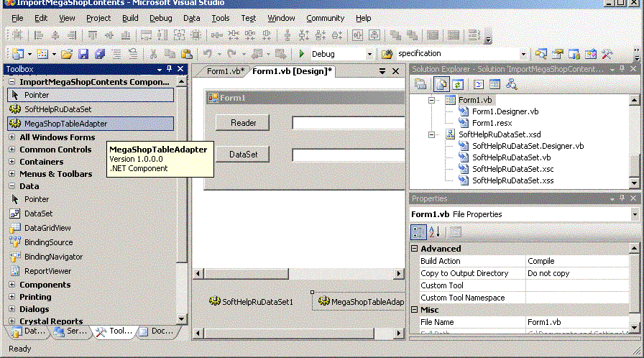
Task: Click the Align to Grid toolbar icon
Action: 17,35
